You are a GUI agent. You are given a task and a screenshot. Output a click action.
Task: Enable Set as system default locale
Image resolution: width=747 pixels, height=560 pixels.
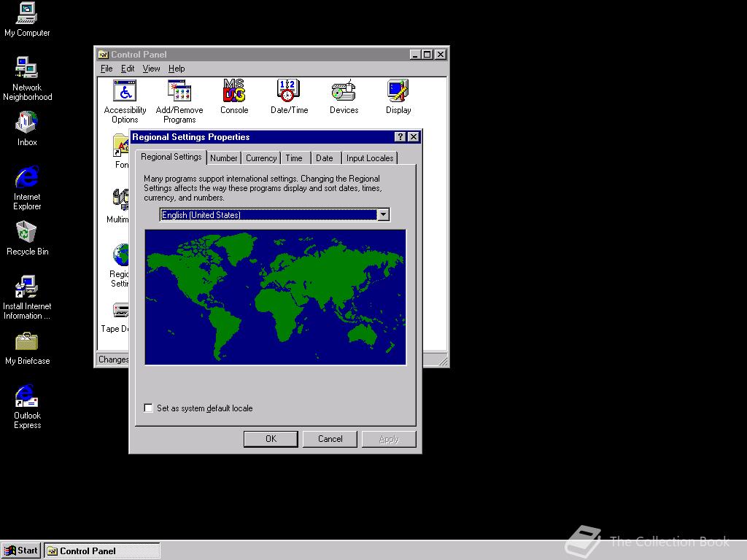[148, 408]
